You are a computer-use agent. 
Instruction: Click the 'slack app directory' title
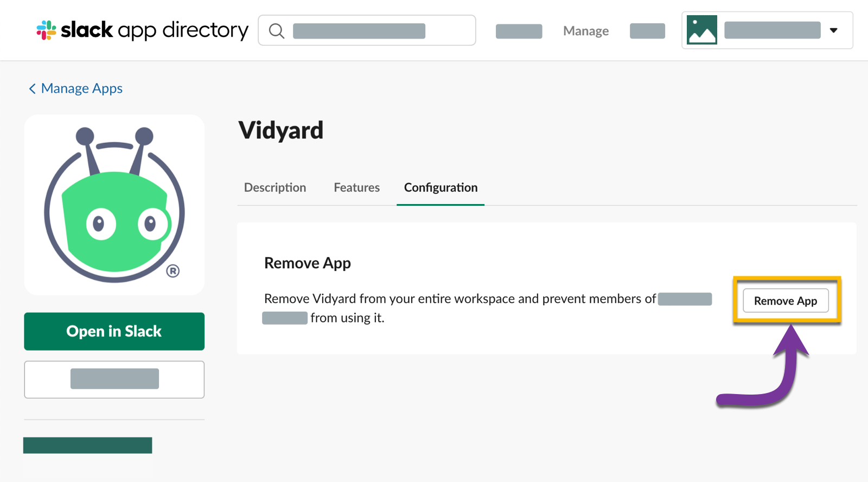155,30
